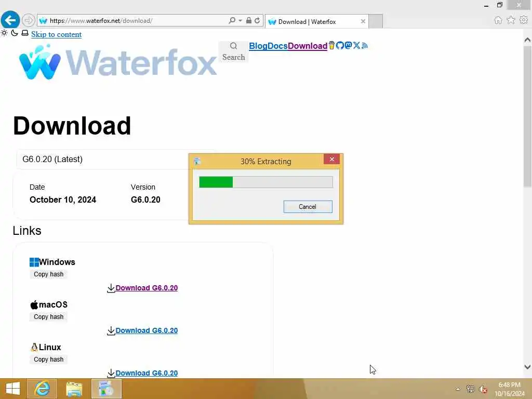The width and height of the screenshot is (532, 399).
Task: Open File Explorer from the taskbar
Action: click(x=74, y=389)
